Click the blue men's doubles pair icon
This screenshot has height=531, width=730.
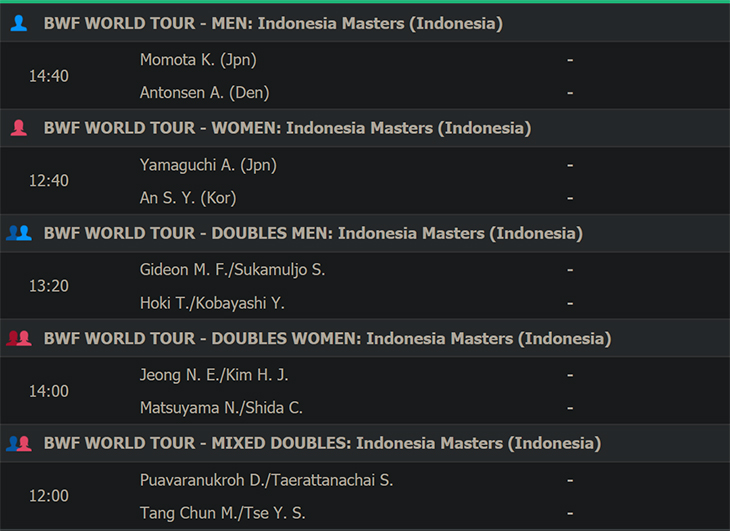coord(19,233)
